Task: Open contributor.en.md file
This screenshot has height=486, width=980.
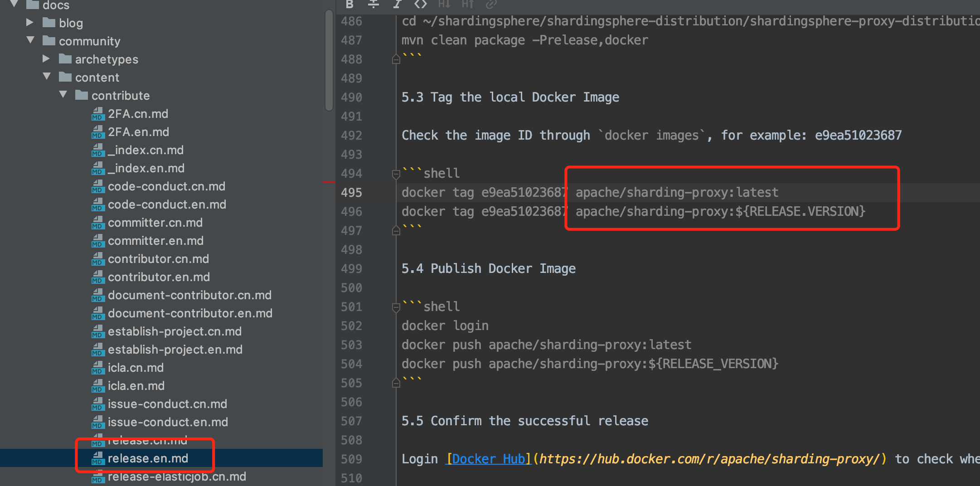Action: tap(159, 277)
